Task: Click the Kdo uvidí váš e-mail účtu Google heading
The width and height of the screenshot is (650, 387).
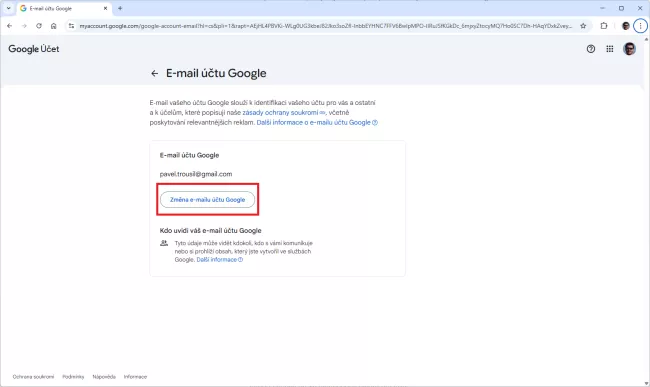Action: click(210, 230)
